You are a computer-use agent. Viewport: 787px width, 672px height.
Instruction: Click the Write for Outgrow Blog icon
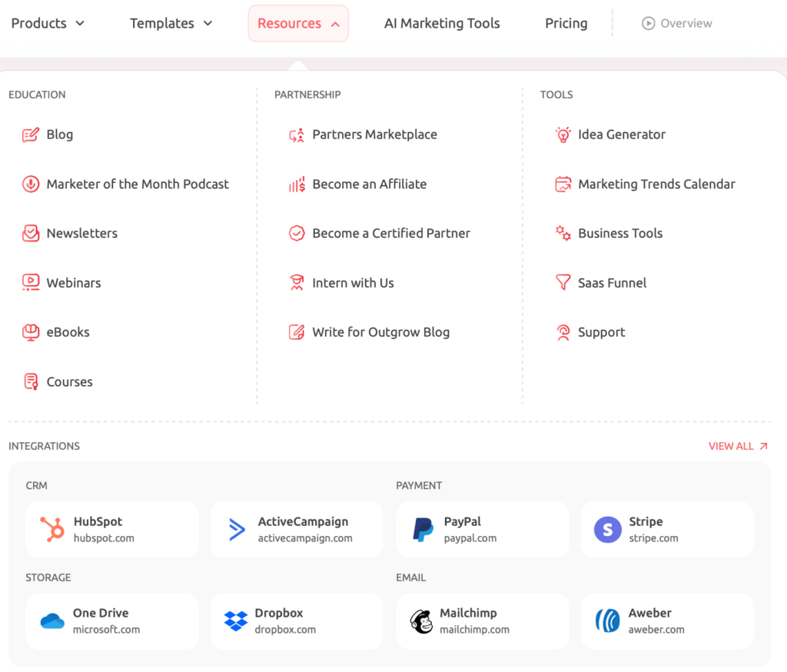pyautogui.click(x=297, y=332)
